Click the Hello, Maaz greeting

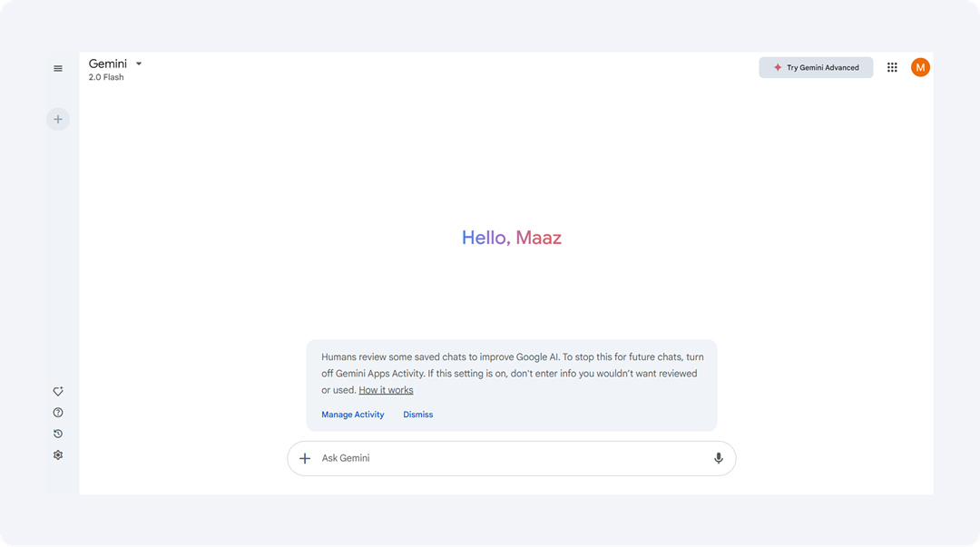pos(512,238)
